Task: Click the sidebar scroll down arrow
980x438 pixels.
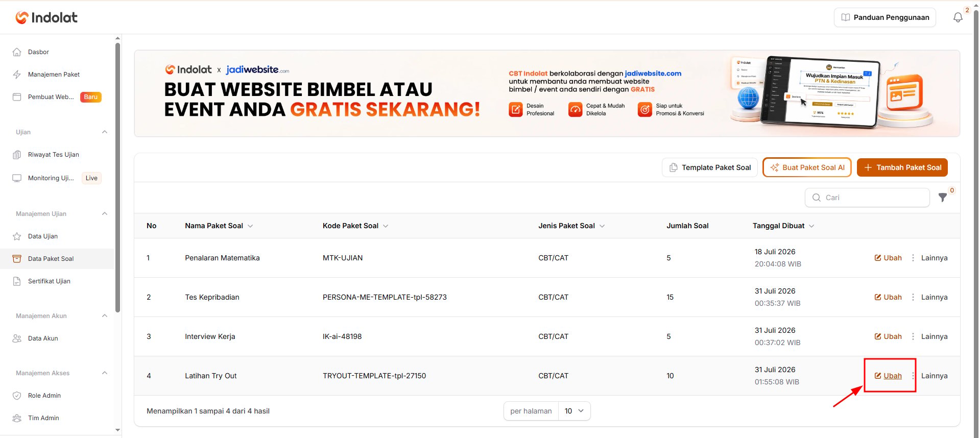Action: pos(118,430)
